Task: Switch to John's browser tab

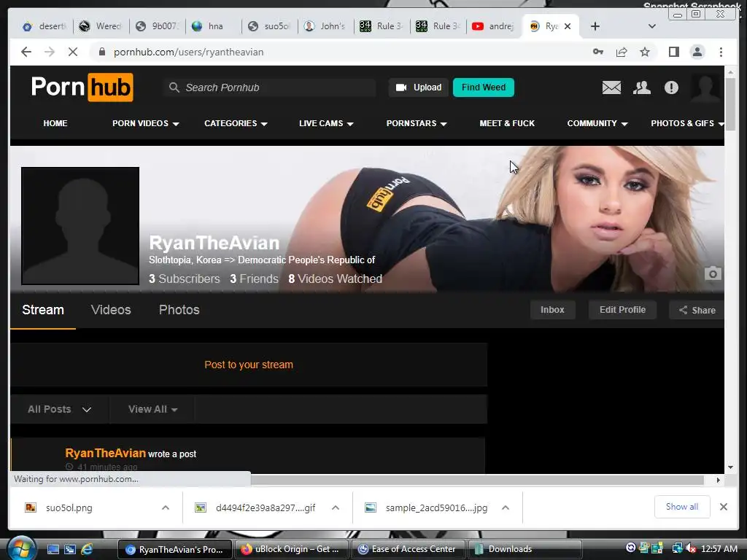Action: (x=325, y=26)
